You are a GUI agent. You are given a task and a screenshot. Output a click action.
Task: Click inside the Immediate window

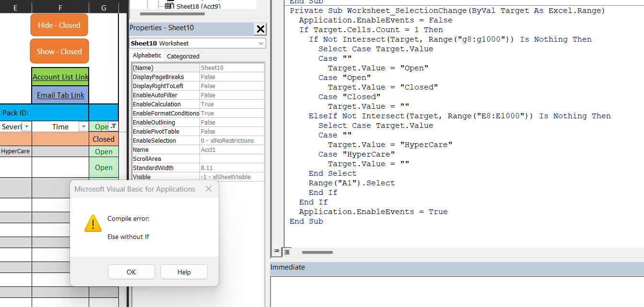(x=456, y=287)
